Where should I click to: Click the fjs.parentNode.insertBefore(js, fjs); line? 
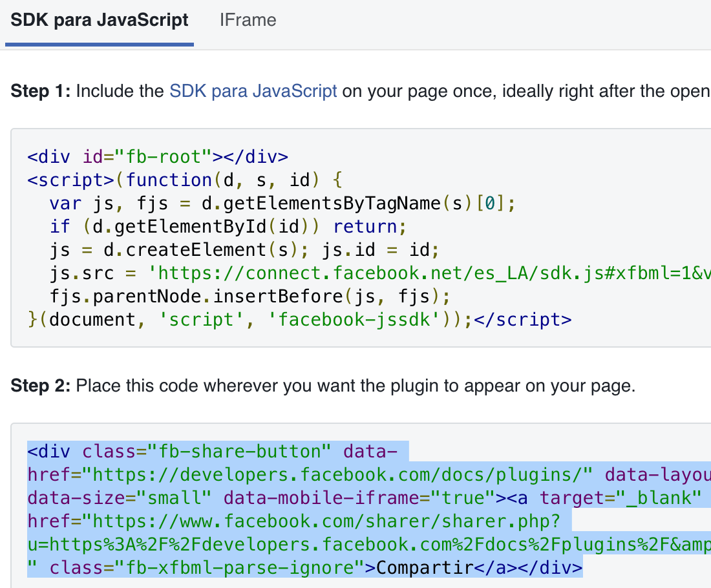pyautogui.click(x=250, y=297)
